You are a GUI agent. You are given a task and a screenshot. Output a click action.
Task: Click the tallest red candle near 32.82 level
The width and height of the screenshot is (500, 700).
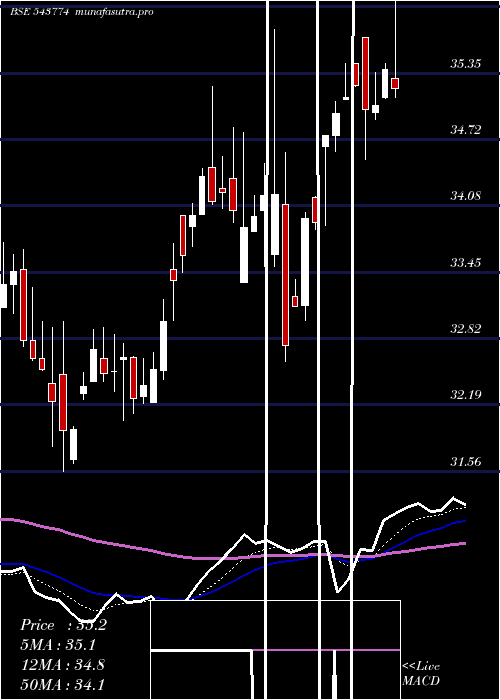click(x=285, y=275)
